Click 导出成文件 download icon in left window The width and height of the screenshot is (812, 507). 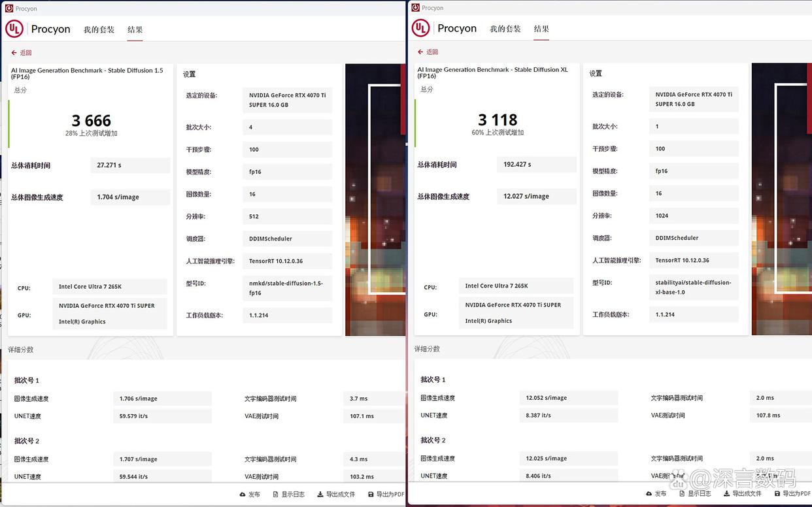[x=320, y=495]
